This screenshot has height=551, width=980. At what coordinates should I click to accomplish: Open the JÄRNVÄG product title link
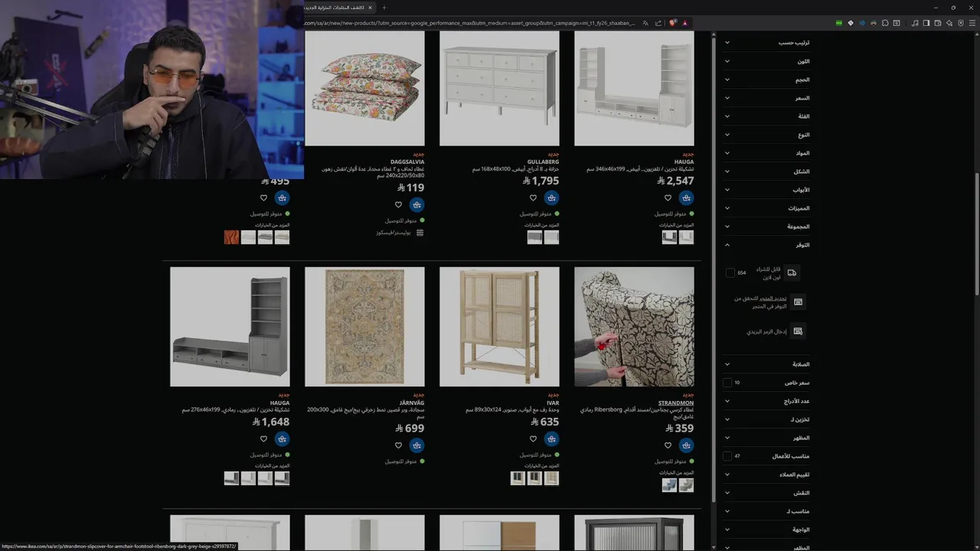click(x=412, y=403)
